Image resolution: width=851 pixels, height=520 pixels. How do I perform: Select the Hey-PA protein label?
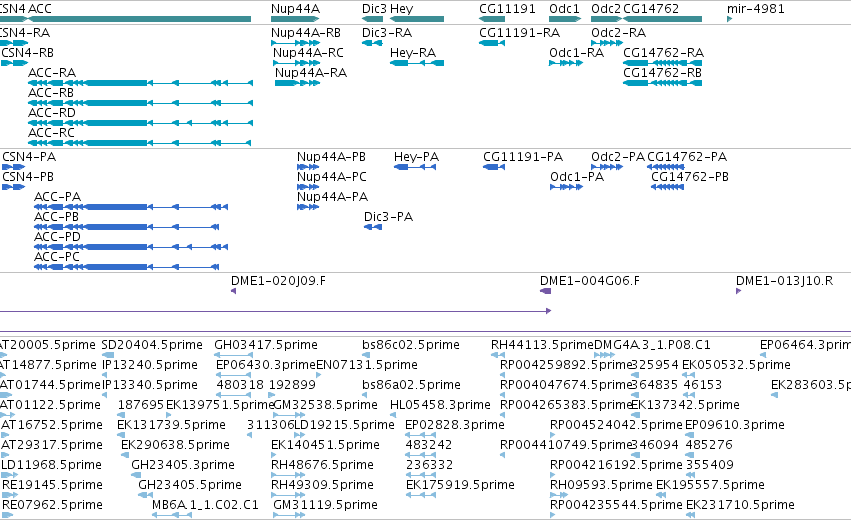click(x=416, y=157)
